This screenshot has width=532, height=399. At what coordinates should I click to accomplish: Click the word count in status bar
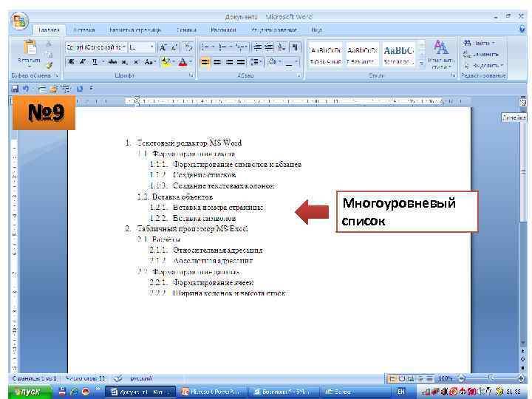coord(86,378)
